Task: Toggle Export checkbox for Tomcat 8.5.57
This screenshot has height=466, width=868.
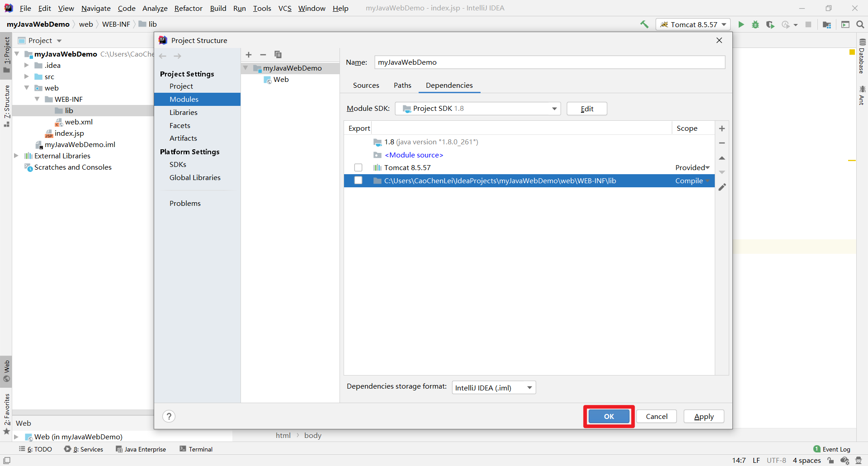Action: pos(359,168)
